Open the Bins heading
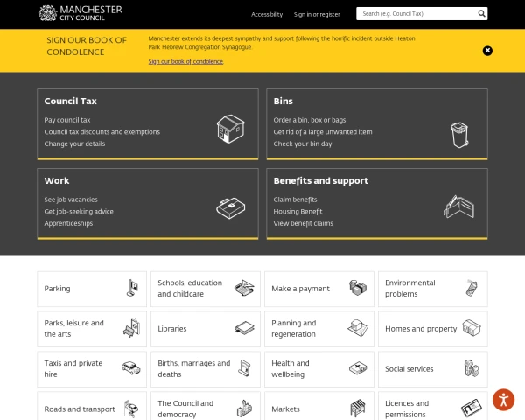 (x=283, y=101)
